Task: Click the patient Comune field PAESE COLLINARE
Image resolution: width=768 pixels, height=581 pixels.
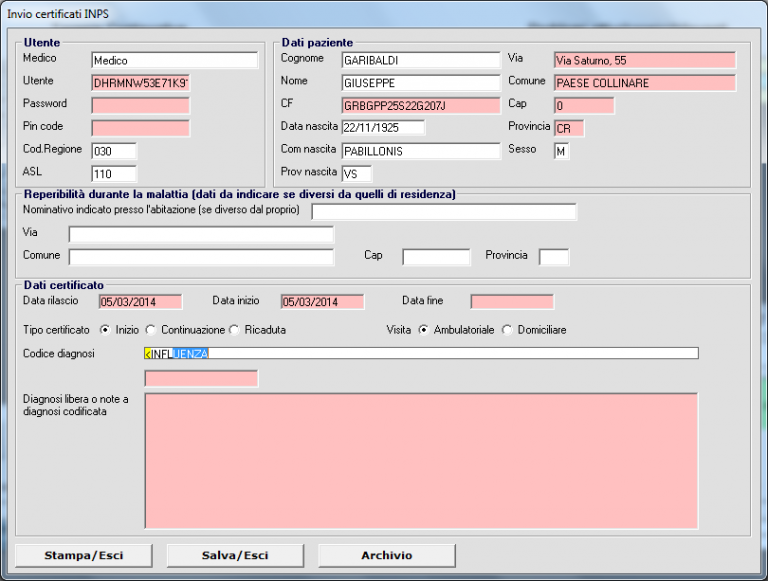Action: [x=645, y=83]
